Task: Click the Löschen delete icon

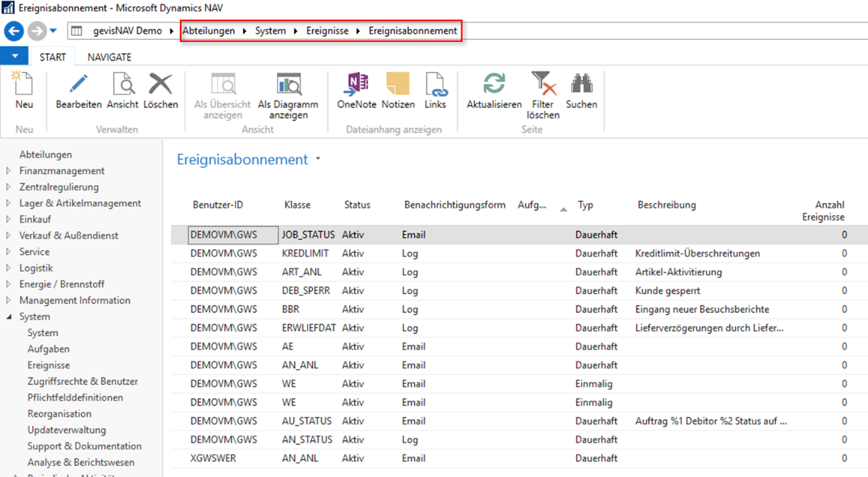Action: click(160, 85)
